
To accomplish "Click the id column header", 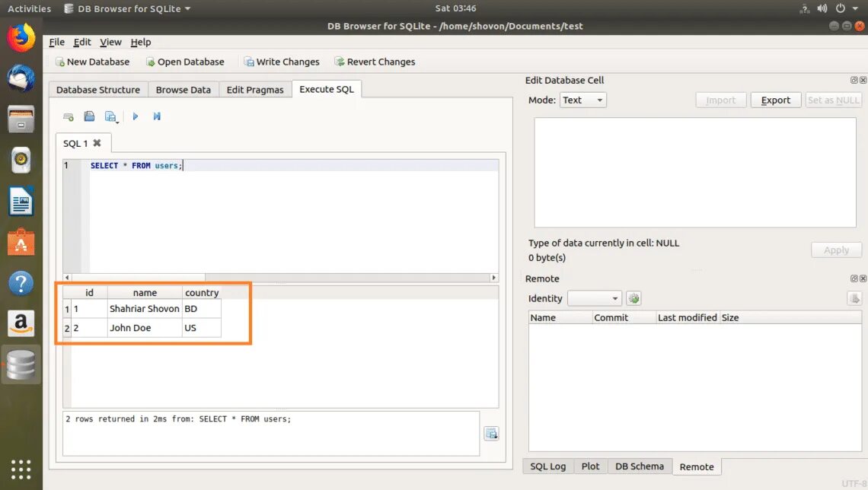I will [x=89, y=293].
